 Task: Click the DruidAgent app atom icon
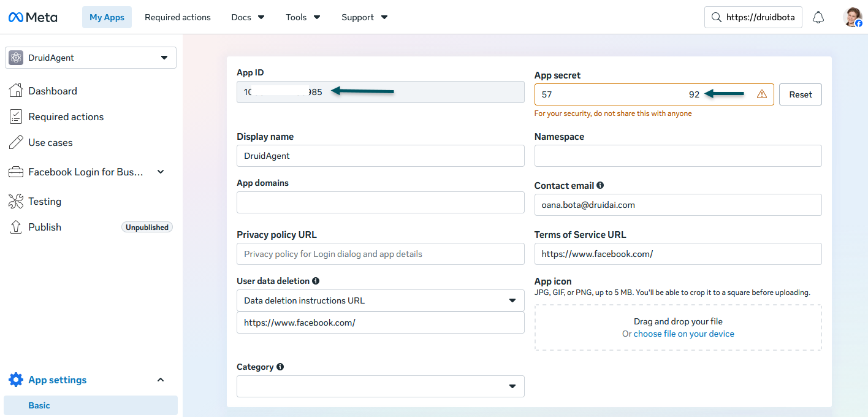point(16,58)
